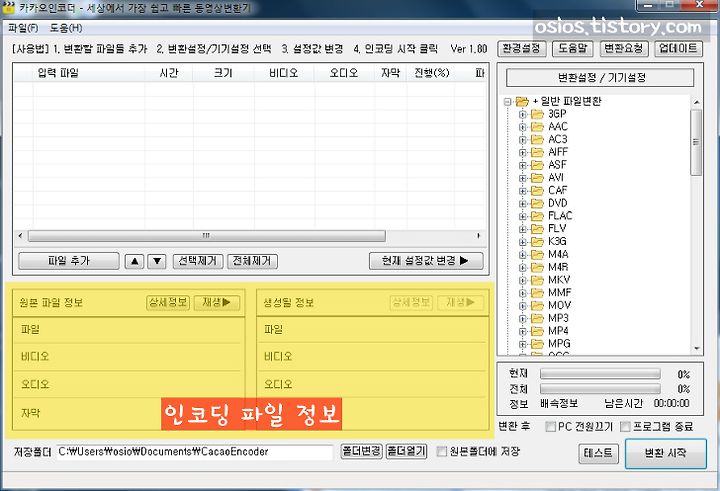
Task: Click the 선택제거 button
Action: coord(198,261)
